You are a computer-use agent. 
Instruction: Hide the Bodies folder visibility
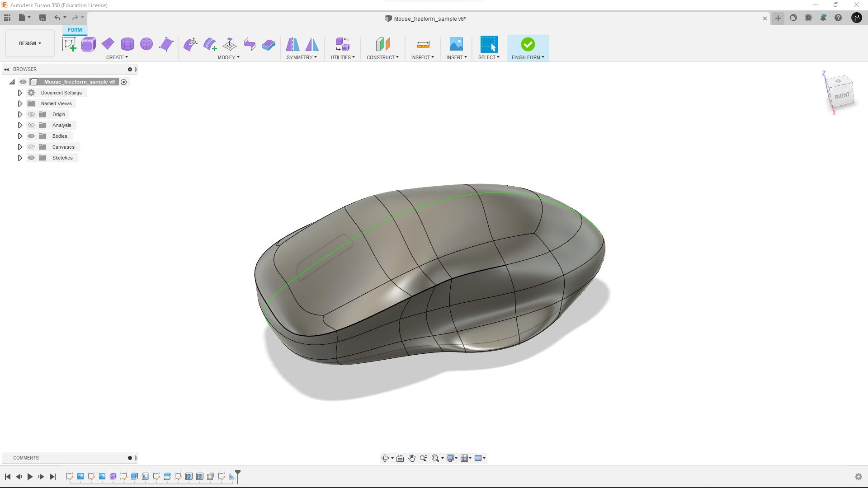[31, 136]
